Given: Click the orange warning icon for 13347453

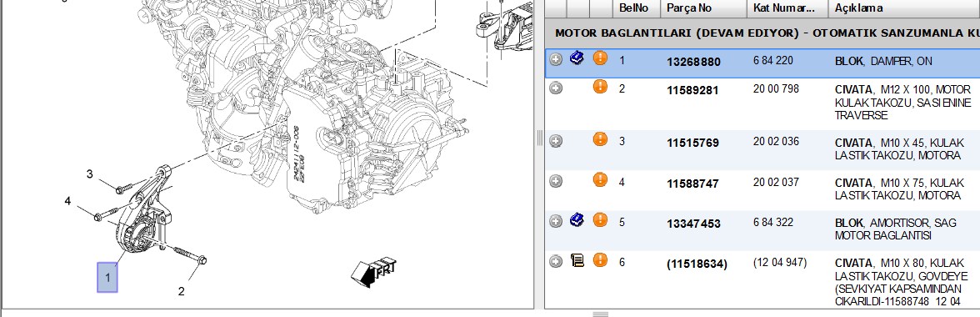Looking at the screenshot, I should [600, 220].
